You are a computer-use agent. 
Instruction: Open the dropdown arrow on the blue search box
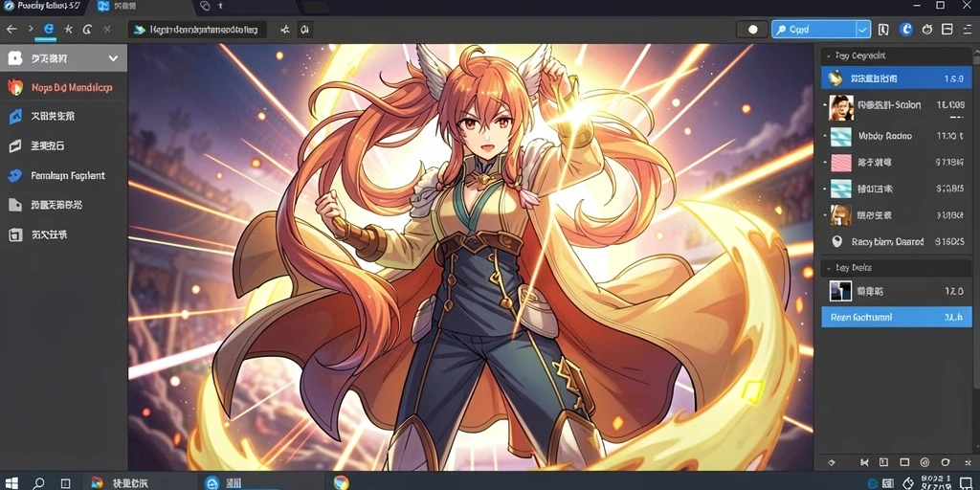click(x=862, y=30)
